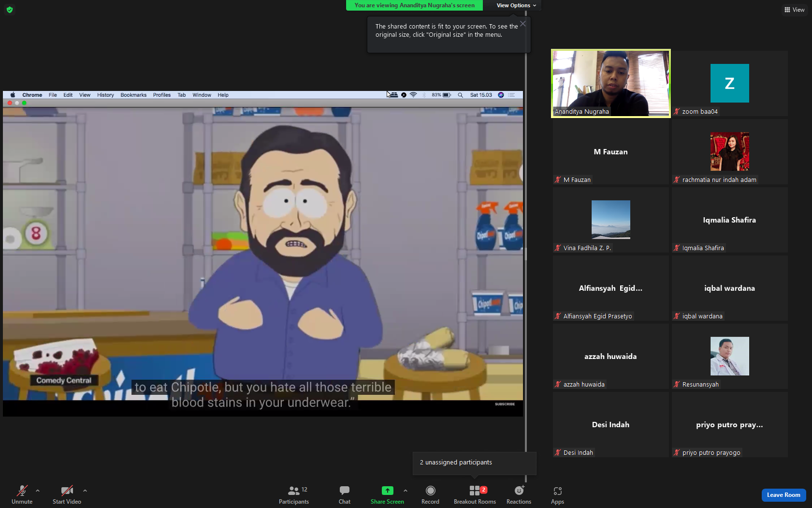Open the View Options dropdown
Viewport: 812px width, 508px height.
[x=516, y=5]
